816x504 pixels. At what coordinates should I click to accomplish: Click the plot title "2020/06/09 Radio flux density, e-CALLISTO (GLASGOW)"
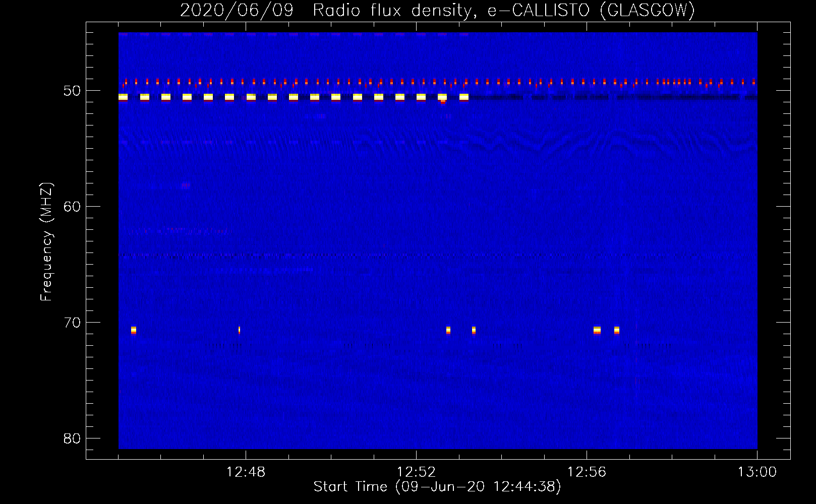tap(437, 10)
